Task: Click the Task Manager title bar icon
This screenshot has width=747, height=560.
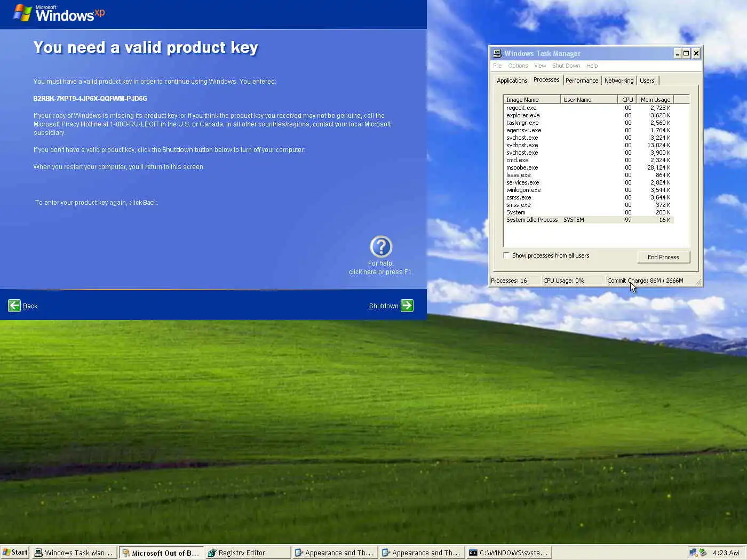Action: pos(497,53)
